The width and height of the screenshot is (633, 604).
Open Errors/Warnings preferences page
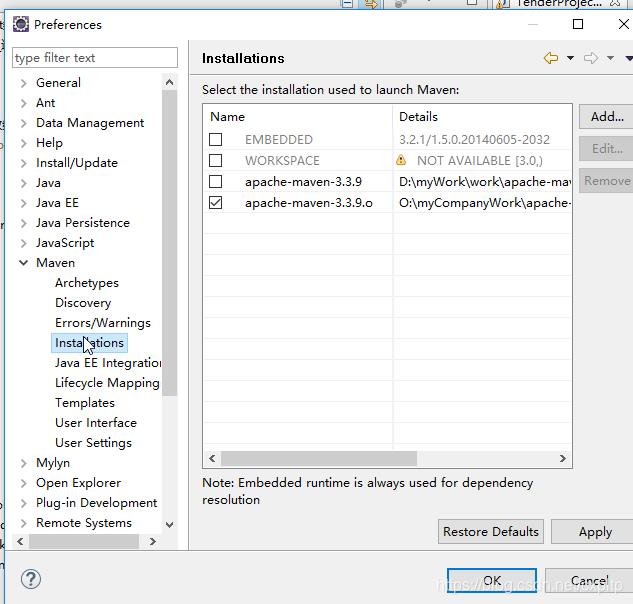(103, 323)
